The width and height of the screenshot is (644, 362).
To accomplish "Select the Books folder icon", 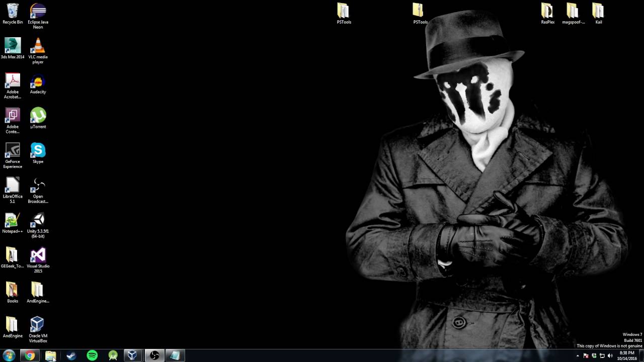I will click(13, 292).
